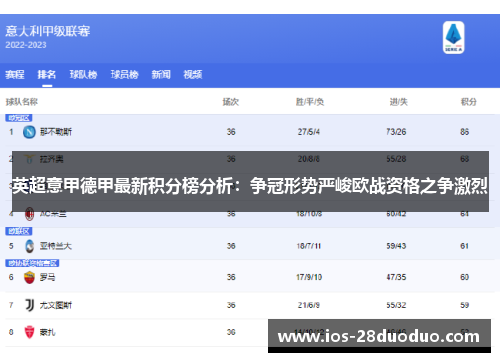Viewport: 500px width, 362px height.
Task: Click Roma's goals 47/35
Action: point(396,277)
